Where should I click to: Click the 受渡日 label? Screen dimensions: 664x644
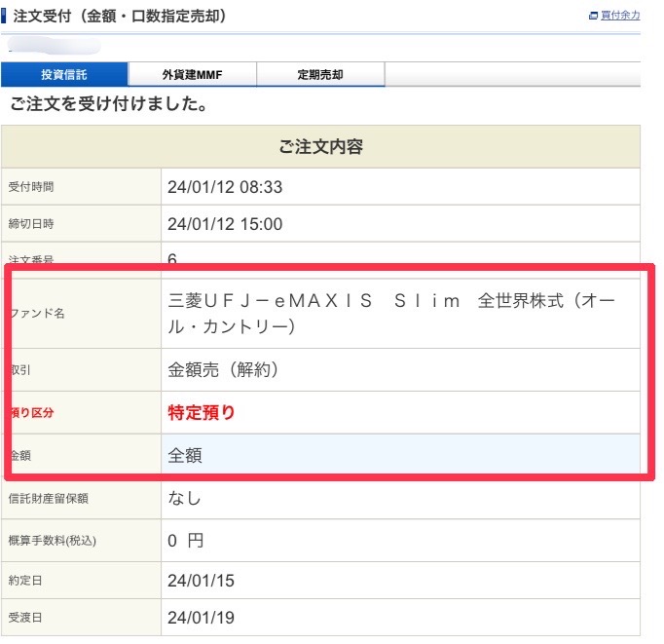[25, 618]
